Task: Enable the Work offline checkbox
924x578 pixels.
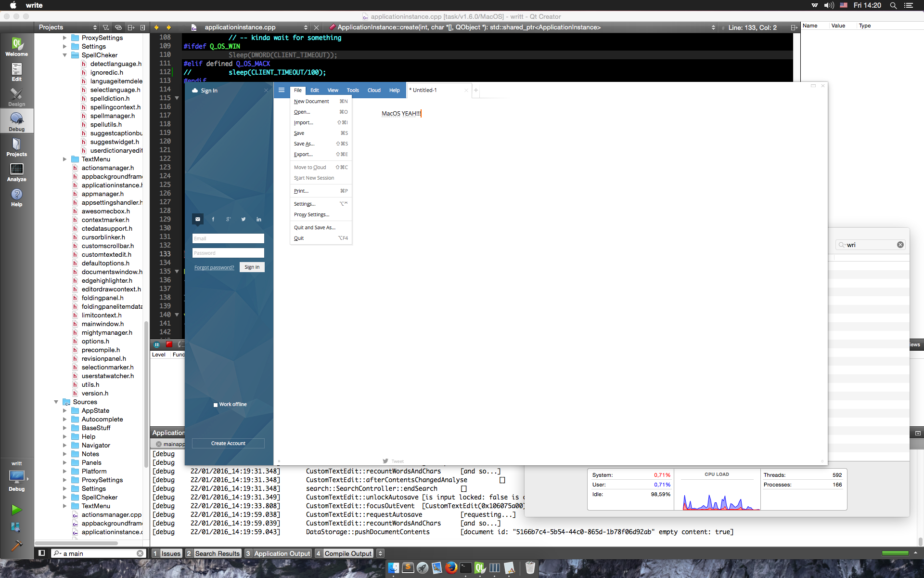Action: tap(216, 405)
